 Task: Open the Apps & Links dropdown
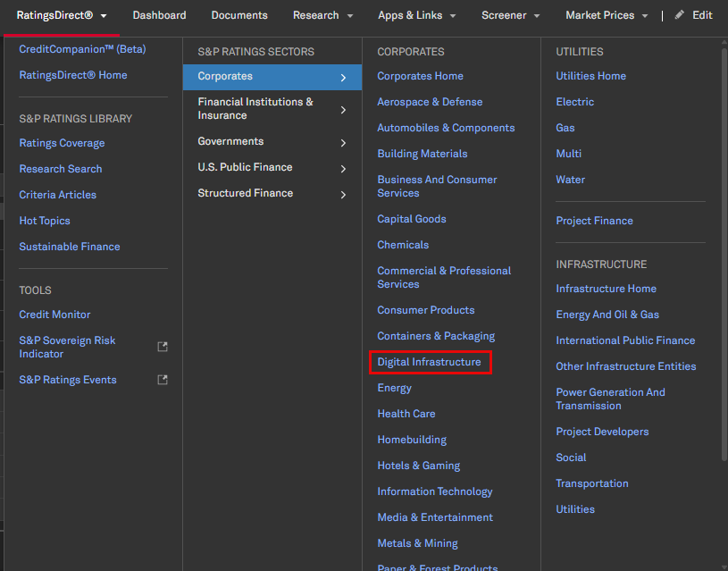416,15
